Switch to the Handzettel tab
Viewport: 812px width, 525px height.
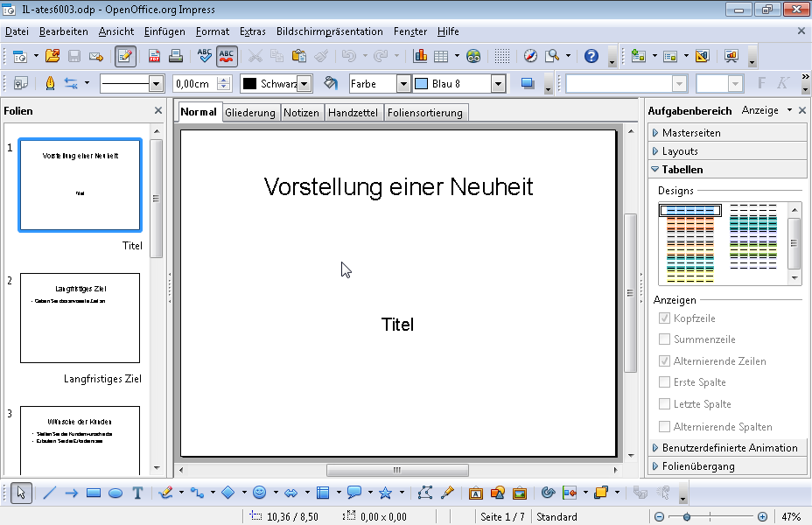point(353,112)
